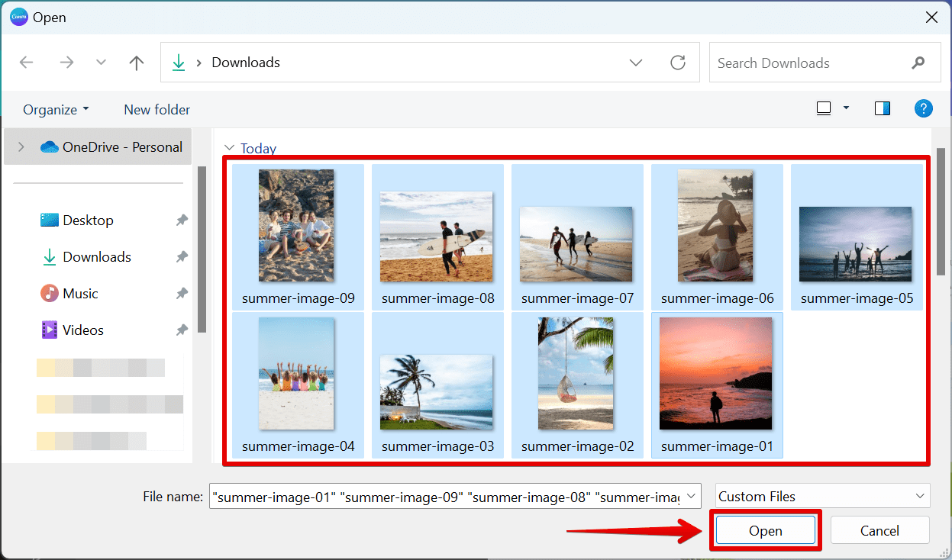
Task: Click the Cancel button
Action: point(879,529)
